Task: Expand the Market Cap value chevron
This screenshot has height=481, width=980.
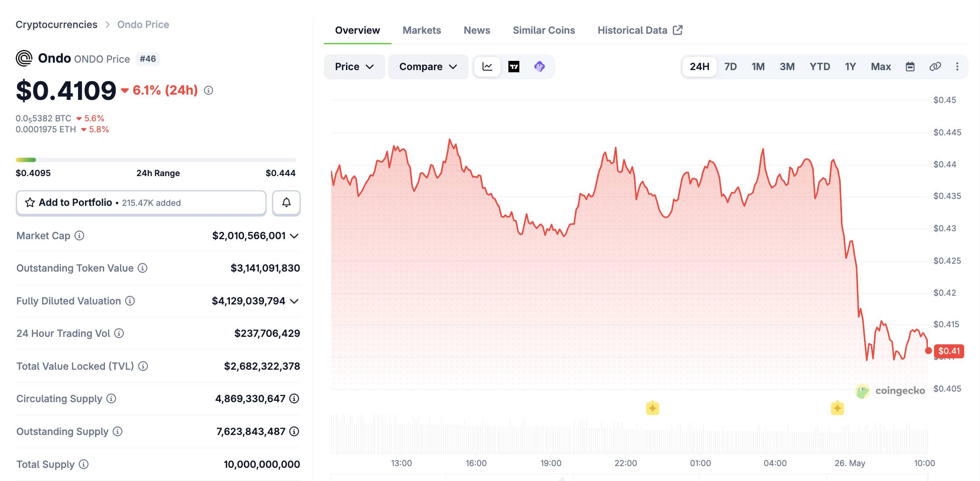Action: click(x=295, y=236)
